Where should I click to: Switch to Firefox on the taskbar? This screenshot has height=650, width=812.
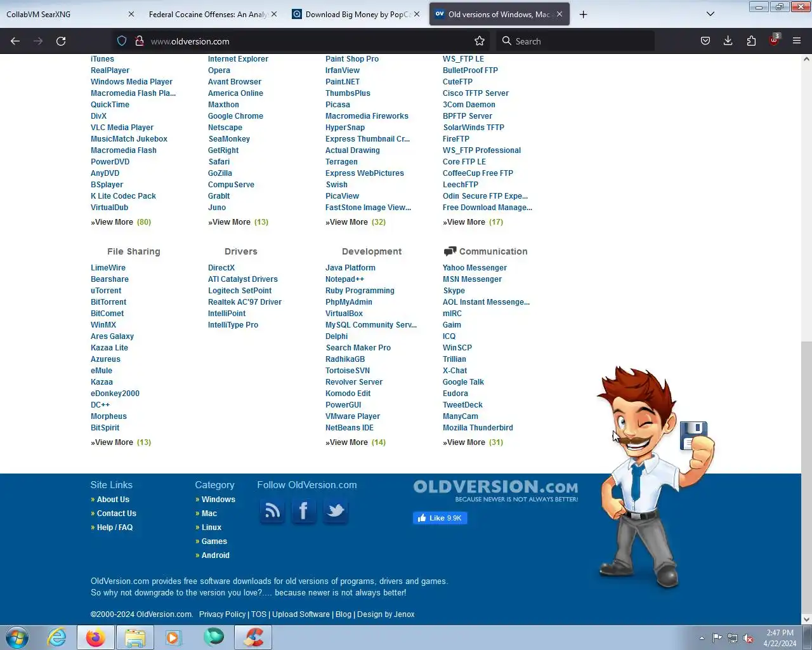coord(96,637)
